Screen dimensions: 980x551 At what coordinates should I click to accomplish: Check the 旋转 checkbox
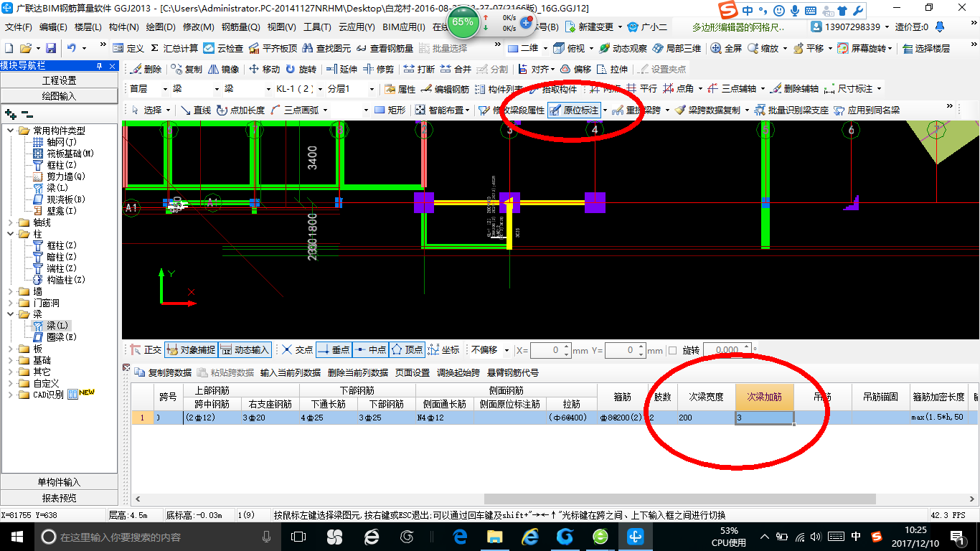[672, 351]
